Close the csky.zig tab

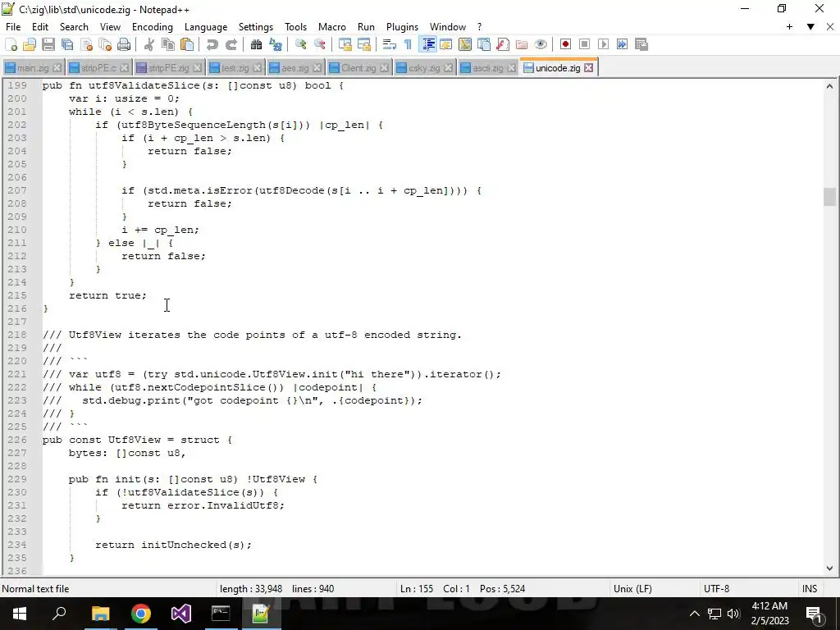449,68
